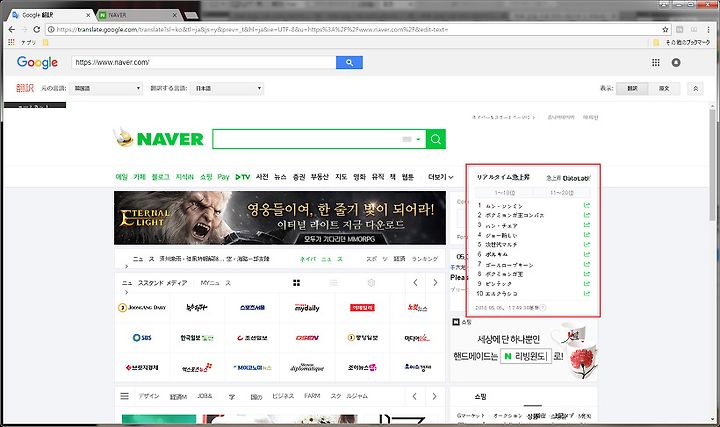
Task: Go to next newsstand page arrow
Action: [435, 283]
